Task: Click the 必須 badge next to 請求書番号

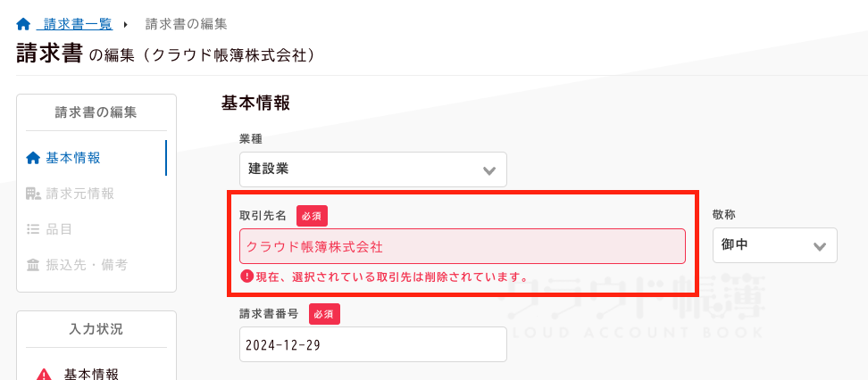Action: pos(325,314)
